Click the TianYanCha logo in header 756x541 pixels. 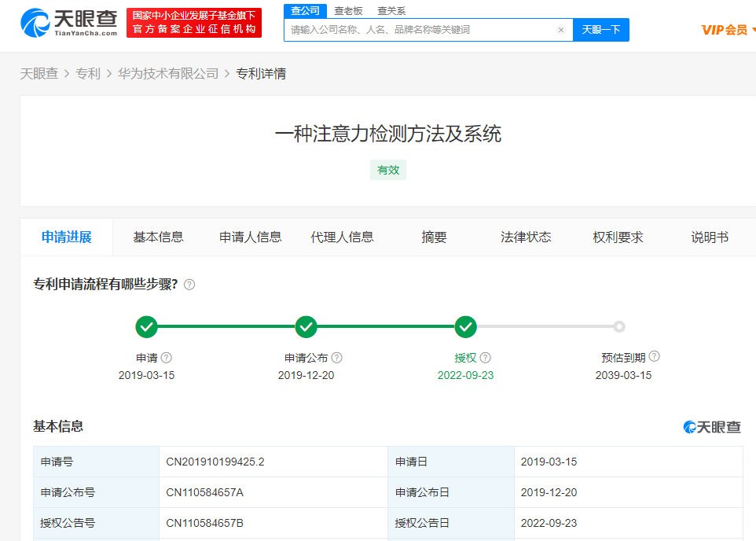click(x=69, y=23)
